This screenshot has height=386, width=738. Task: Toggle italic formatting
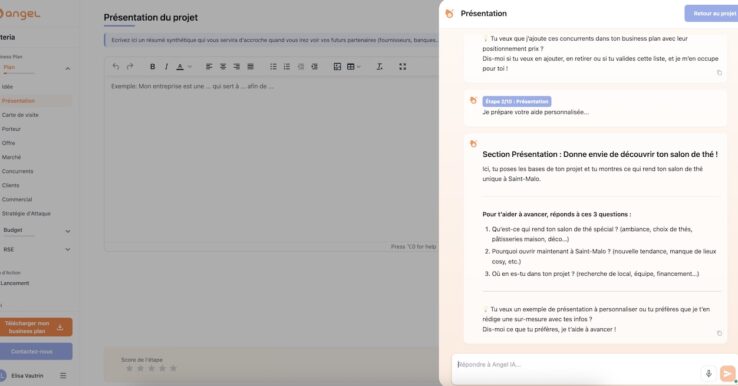(x=166, y=67)
